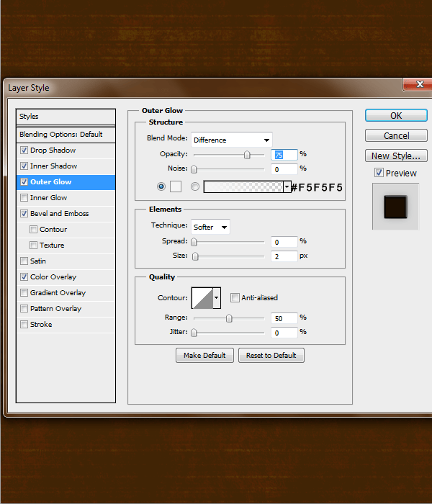The height and width of the screenshot is (504, 432).
Task: Click the glow gradient preview bar
Action: click(x=243, y=186)
